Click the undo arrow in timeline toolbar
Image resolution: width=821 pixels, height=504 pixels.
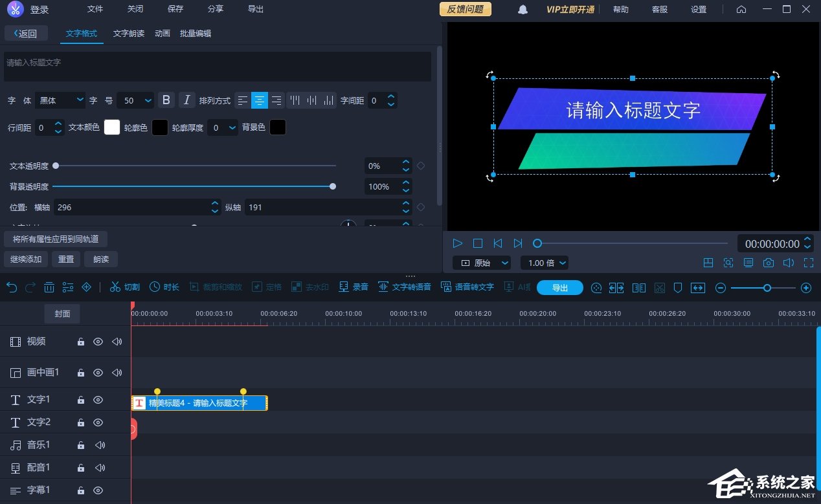pos(12,287)
